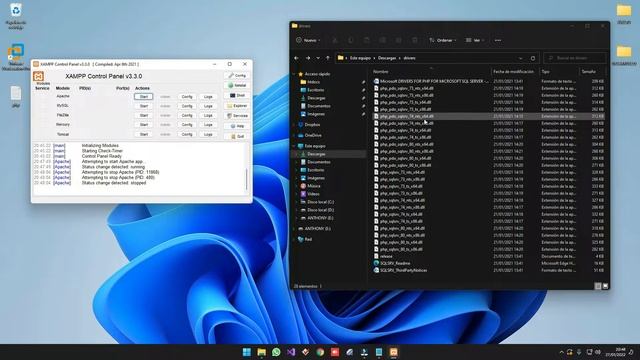Open the Ordenar sort dropdown
The width and height of the screenshot is (640, 360).
(x=442, y=40)
